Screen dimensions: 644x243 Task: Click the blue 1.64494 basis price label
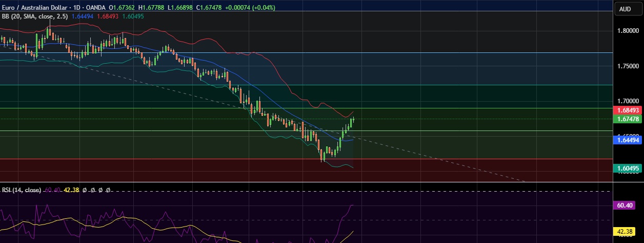pyautogui.click(x=628, y=140)
